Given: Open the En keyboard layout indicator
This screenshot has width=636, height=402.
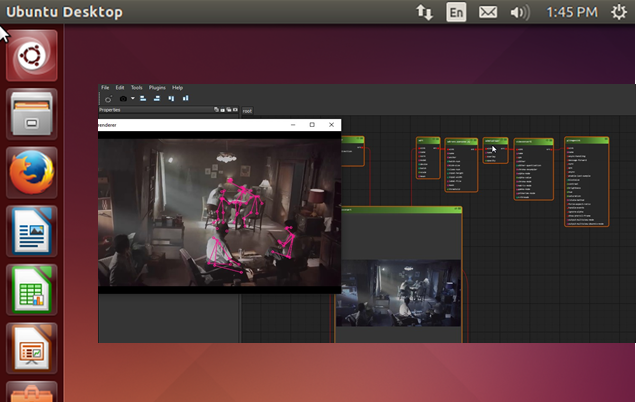Looking at the screenshot, I should tap(455, 12).
